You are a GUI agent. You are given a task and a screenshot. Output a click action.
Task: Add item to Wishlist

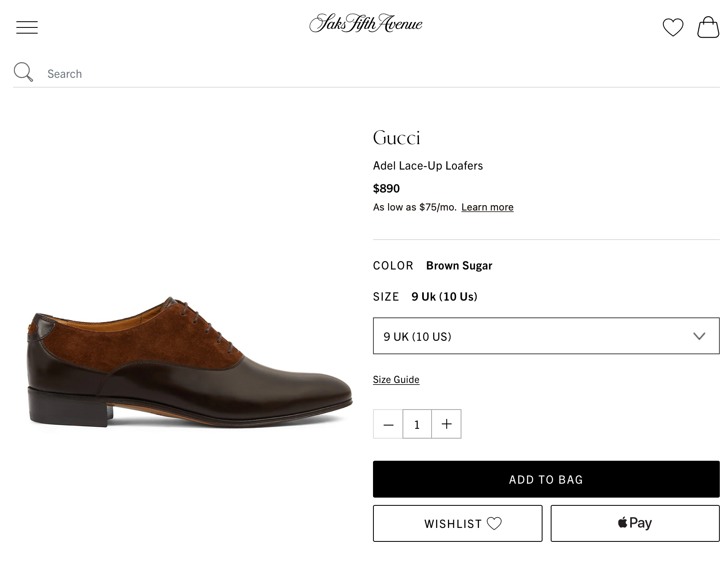pos(457,523)
